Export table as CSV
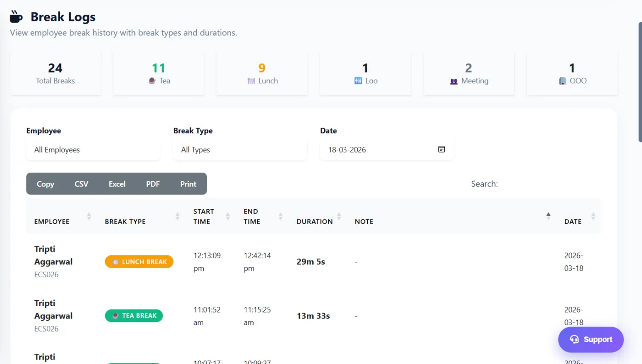The image size is (642, 364). coord(81,184)
